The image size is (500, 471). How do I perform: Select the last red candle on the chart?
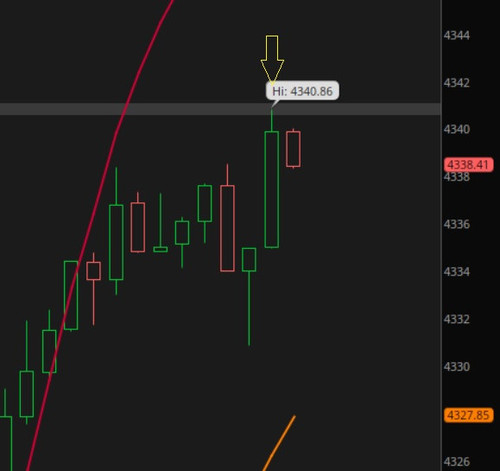click(293, 149)
